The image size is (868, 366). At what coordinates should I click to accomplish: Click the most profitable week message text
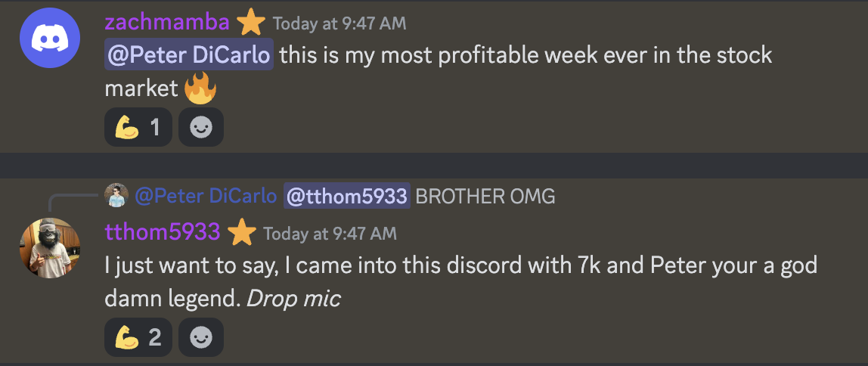(439, 71)
